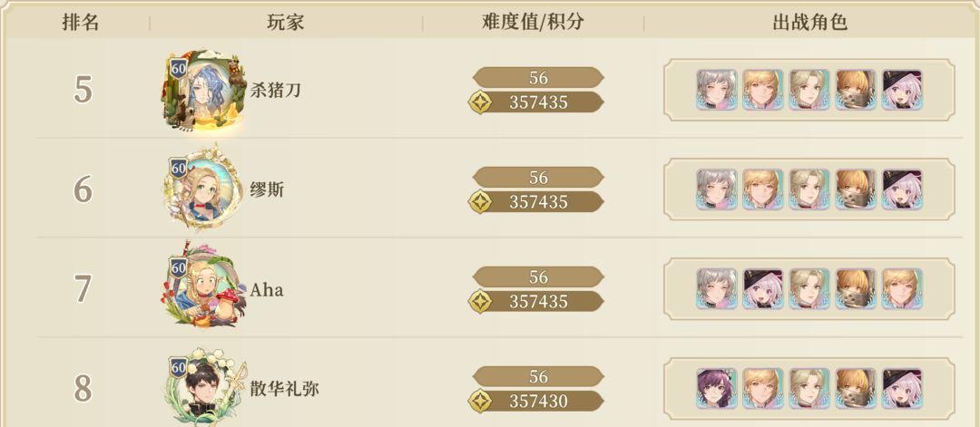
Task: Click gray-haired character in rank 5 lineup
Action: point(717,89)
